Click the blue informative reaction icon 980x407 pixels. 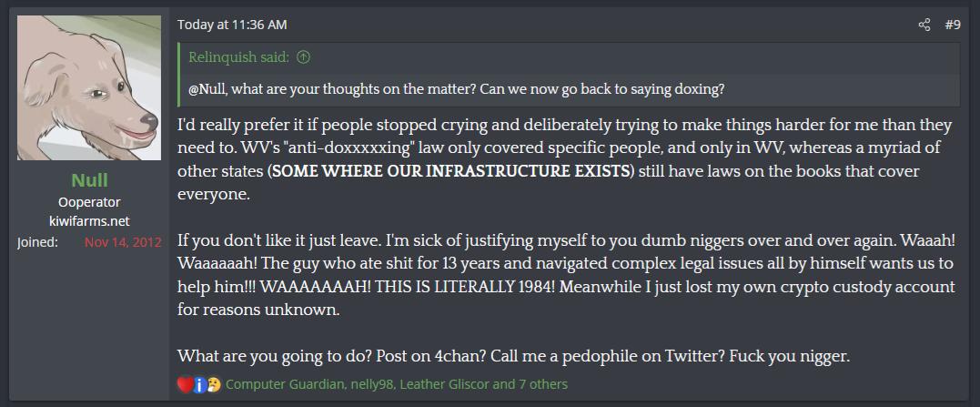pyautogui.click(x=199, y=384)
